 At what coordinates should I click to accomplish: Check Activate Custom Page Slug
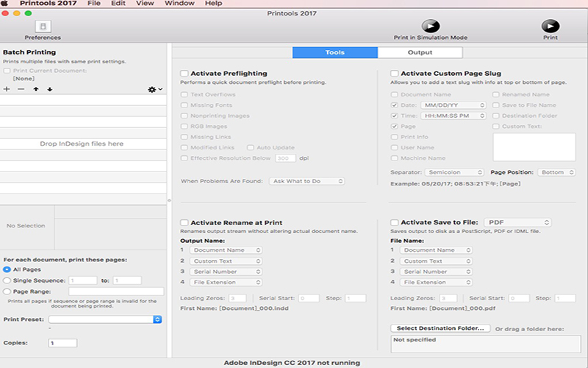(x=394, y=73)
